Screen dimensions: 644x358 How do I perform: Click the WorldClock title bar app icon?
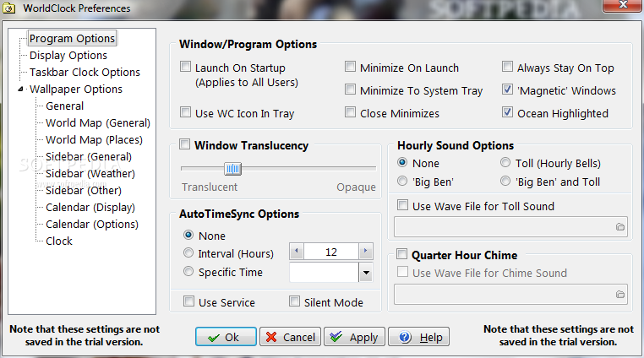click(x=9, y=8)
